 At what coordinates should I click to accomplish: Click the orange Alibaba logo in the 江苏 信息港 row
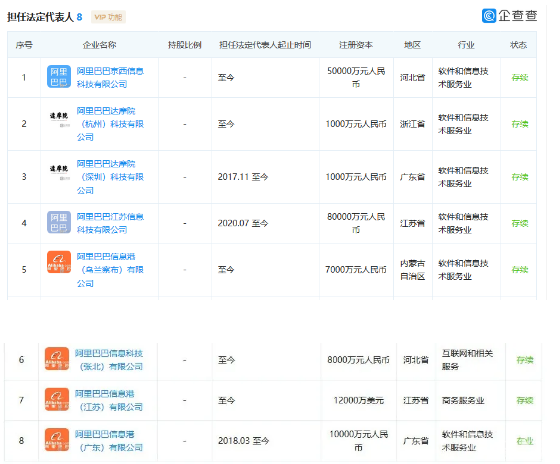point(57,399)
